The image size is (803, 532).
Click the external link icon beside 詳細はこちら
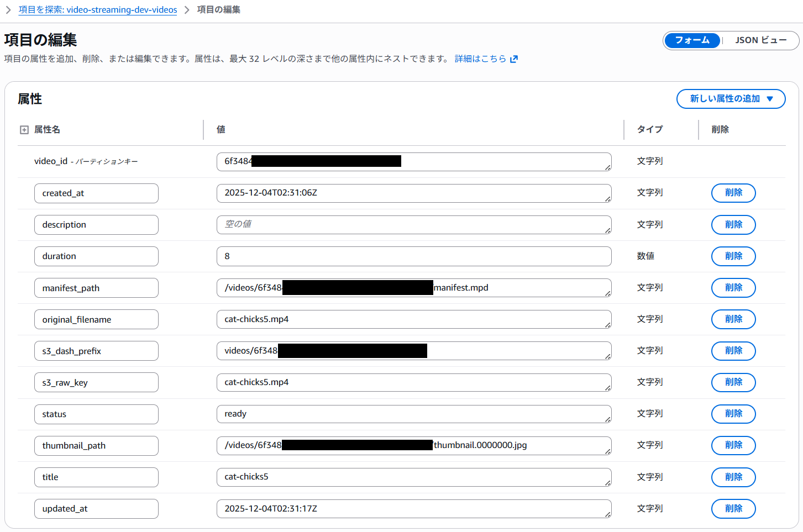[x=513, y=58]
